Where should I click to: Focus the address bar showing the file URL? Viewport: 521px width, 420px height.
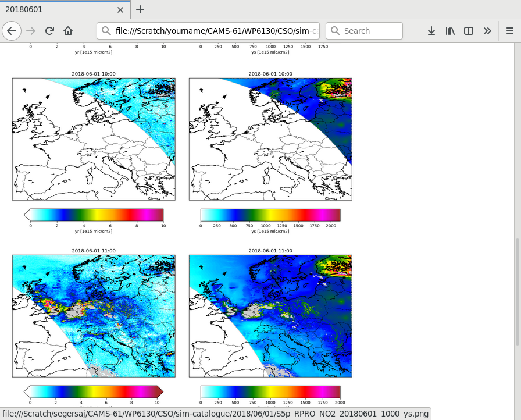pyautogui.click(x=208, y=31)
